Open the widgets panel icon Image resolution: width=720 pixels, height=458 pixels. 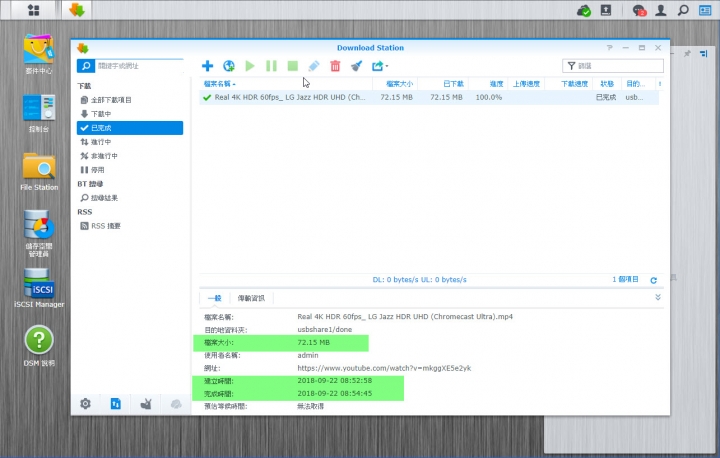705,10
